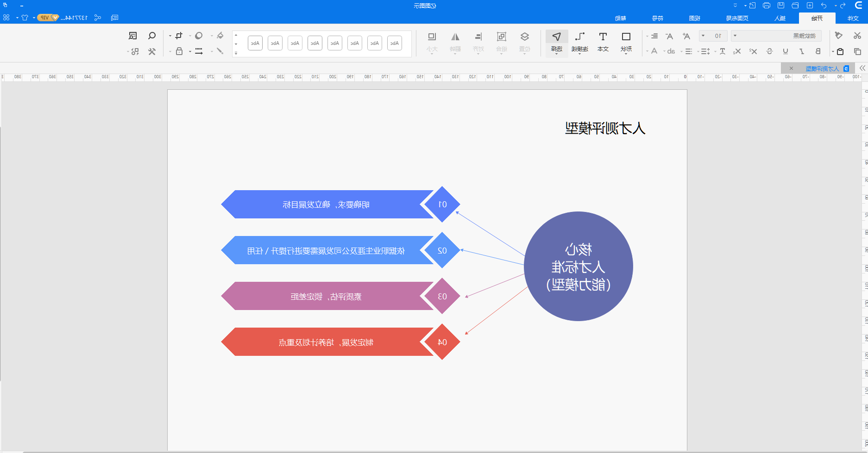Click the text alignment icon

(x=654, y=36)
